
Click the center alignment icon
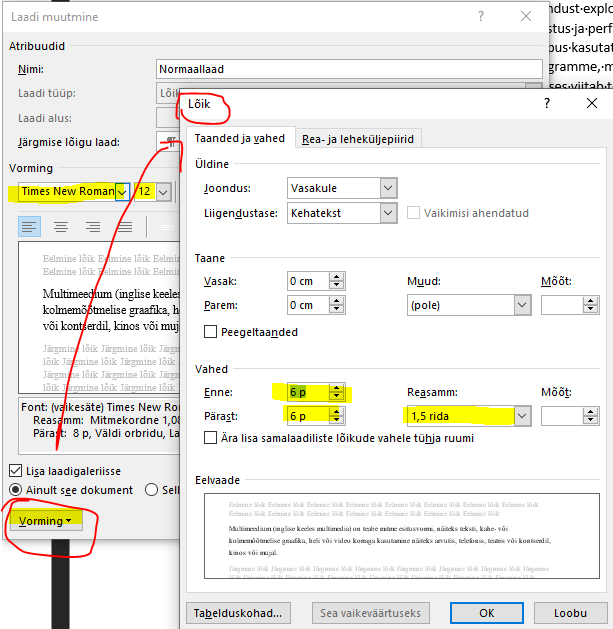tap(61, 228)
